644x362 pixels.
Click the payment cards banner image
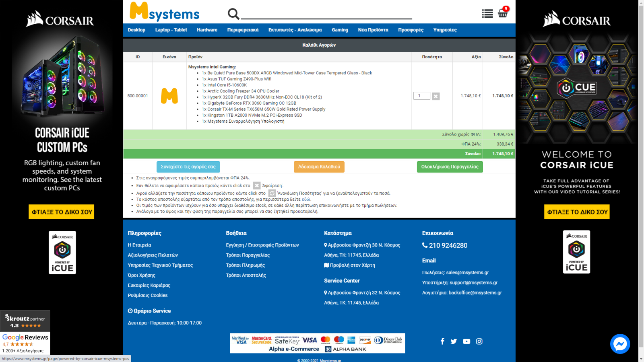point(318,343)
